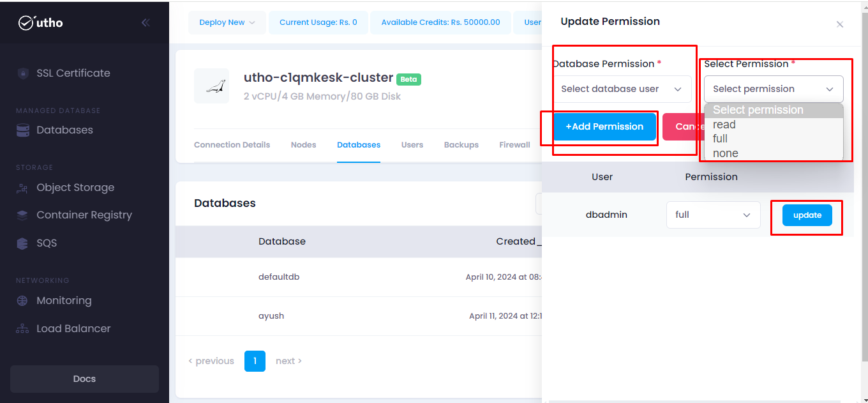Open the Docs button
This screenshot has width=868, height=403.
(84, 379)
